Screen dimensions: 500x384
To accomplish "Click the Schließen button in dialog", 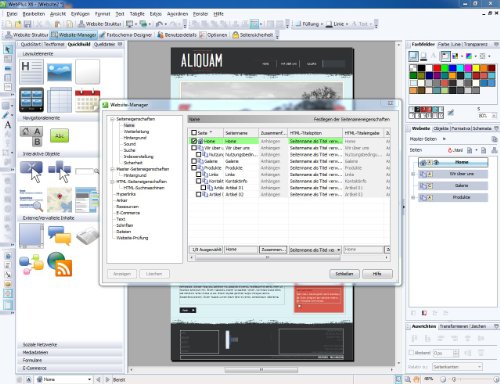I will (x=344, y=274).
